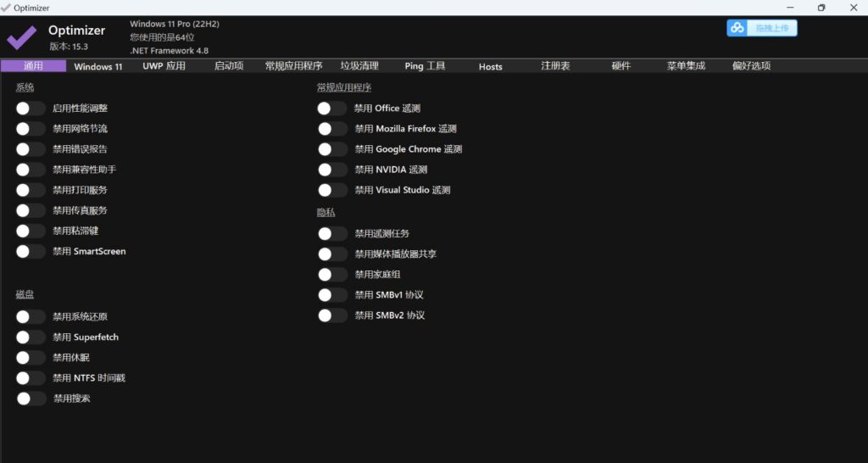Click the 磁盘 section heading
Screen dimensions: 868x463
click(25, 294)
